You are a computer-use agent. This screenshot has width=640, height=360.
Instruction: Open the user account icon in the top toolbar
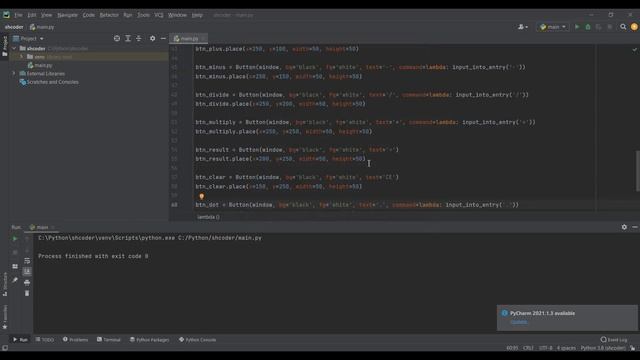pyautogui.click(x=522, y=27)
